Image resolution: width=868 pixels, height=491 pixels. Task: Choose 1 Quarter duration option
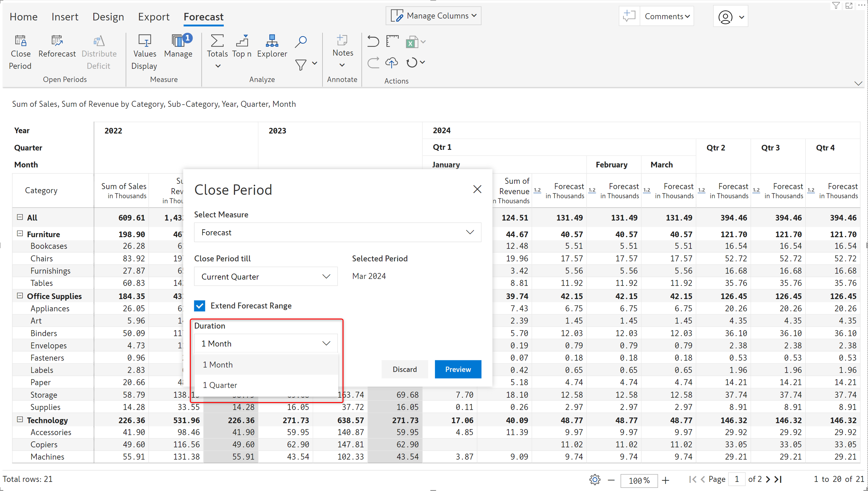click(x=220, y=385)
